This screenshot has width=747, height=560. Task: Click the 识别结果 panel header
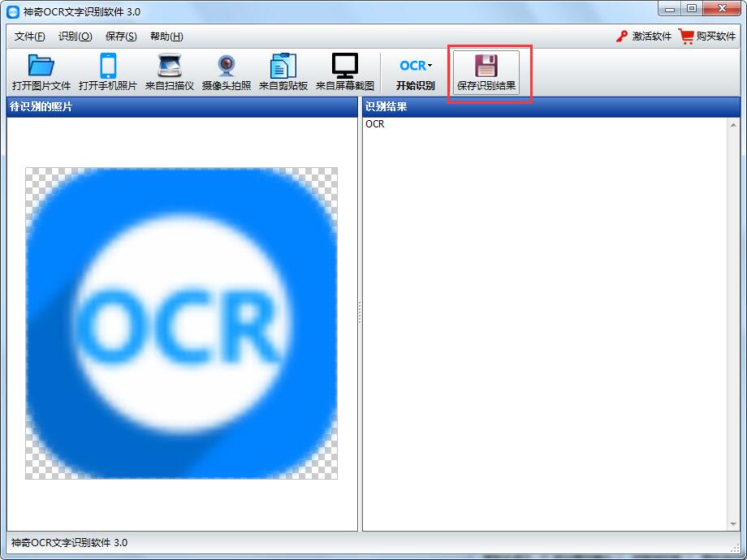[551, 107]
